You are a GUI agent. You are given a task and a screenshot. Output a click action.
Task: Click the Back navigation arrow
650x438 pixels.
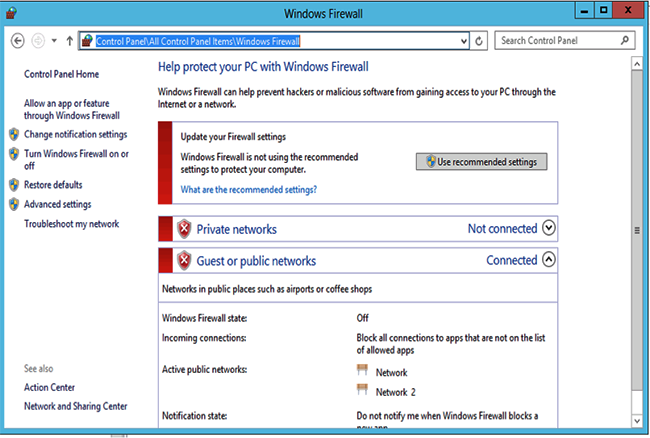(17, 41)
